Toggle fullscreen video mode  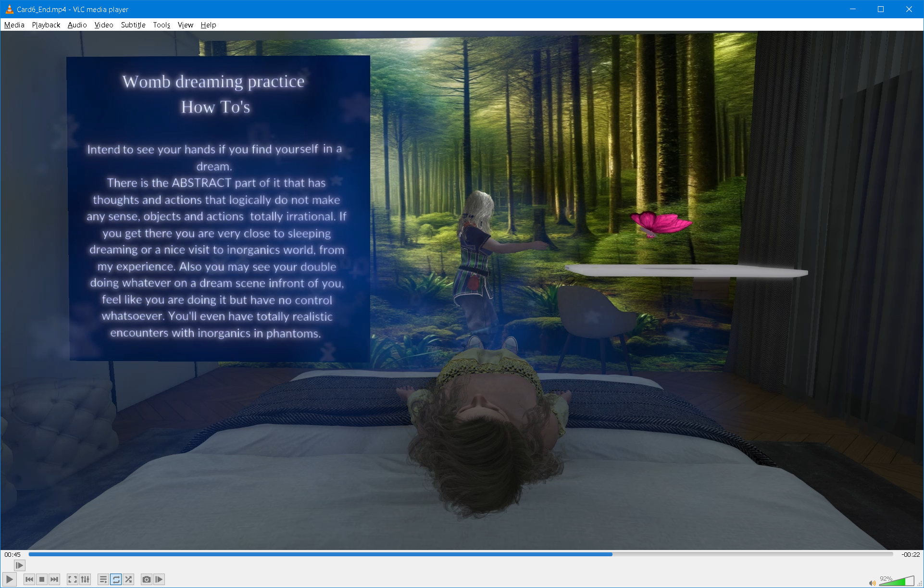[73, 579]
